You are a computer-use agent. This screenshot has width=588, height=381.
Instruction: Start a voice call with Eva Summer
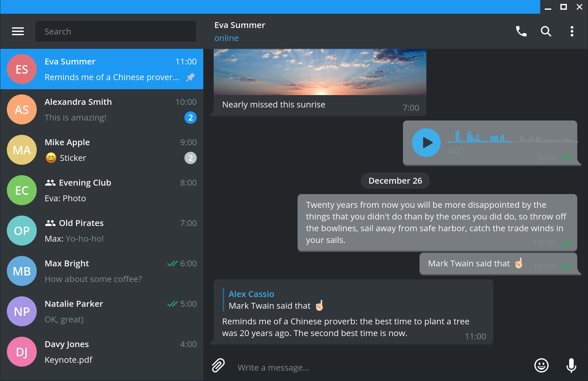point(521,31)
